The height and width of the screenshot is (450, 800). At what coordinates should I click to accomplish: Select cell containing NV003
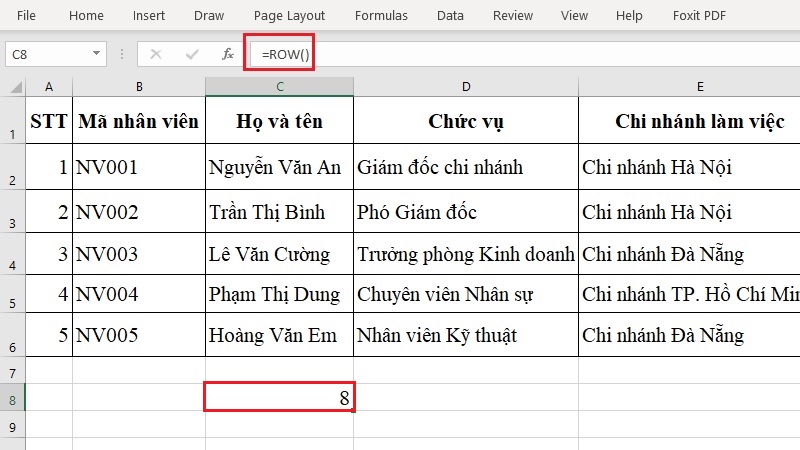point(139,254)
